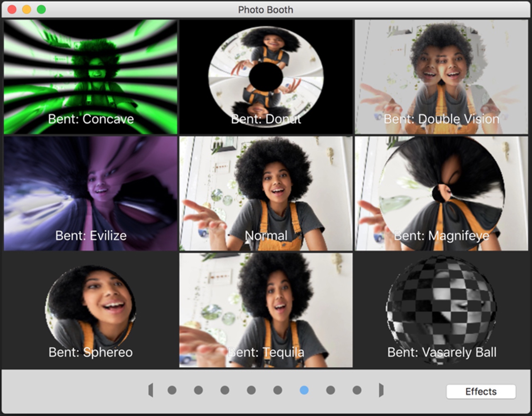The image size is (532, 416).
Task: Click the Effects button
Action: (481, 391)
